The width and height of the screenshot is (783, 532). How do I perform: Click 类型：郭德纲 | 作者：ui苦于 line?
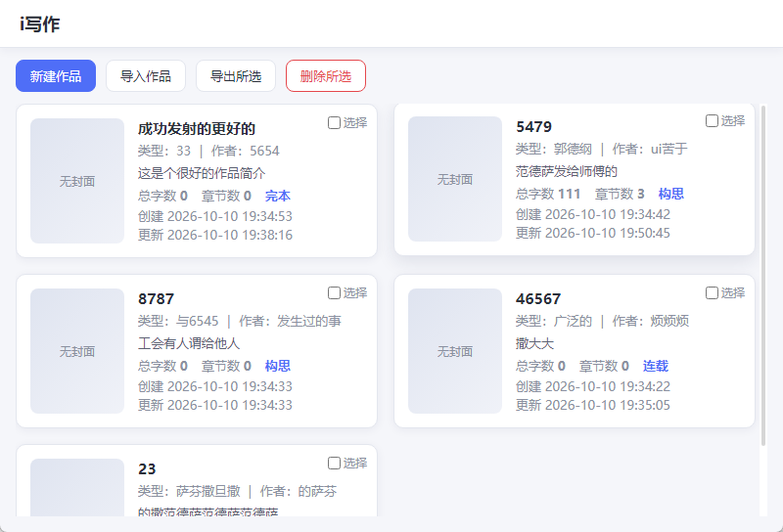[602, 149]
